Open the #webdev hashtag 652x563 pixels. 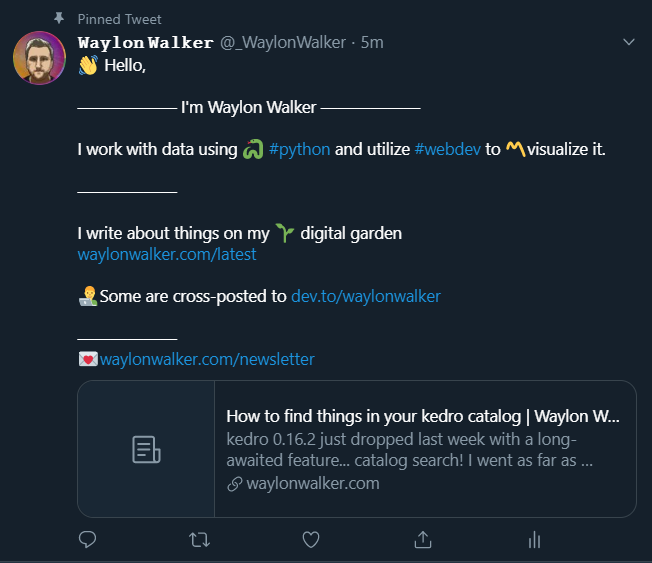pyautogui.click(x=447, y=150)
